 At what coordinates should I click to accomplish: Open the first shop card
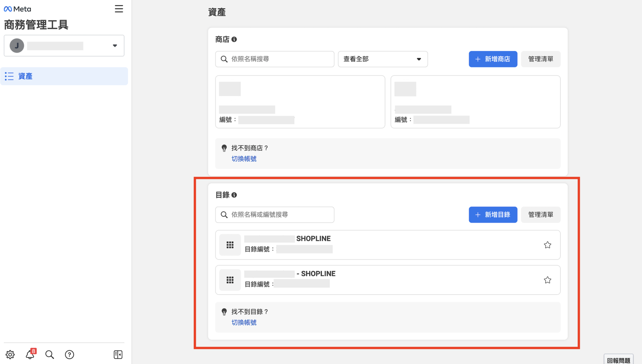click(300, 102)
